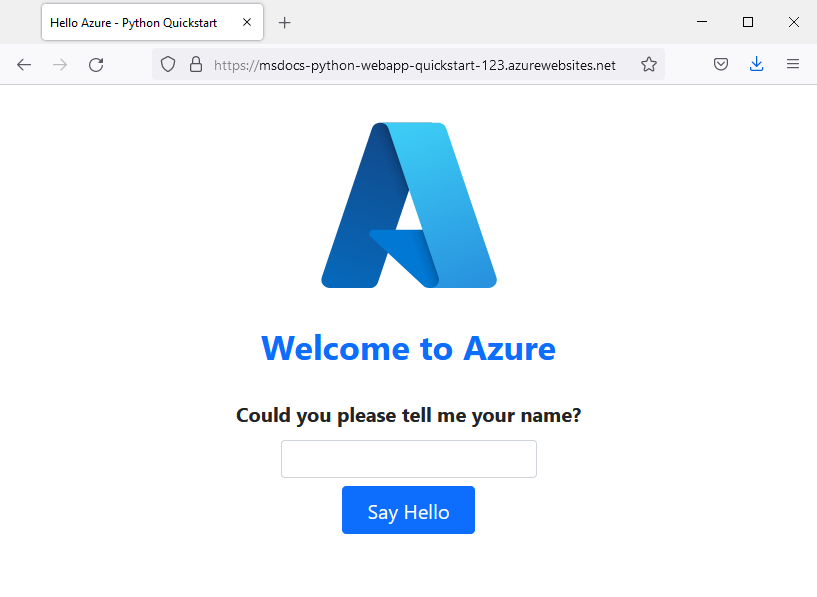Open a new browser tab
Viewport: 817px width, 597px height.
pos(282,21)
